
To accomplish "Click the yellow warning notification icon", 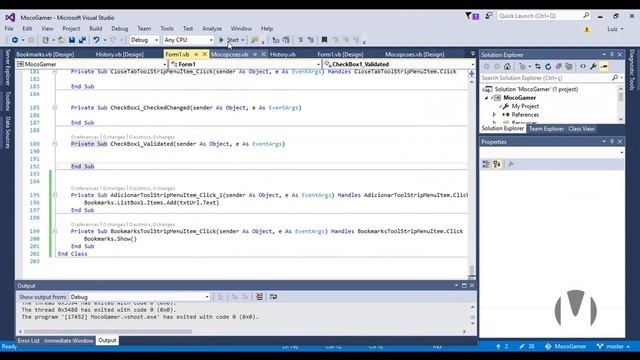I will [x=587, y=29].
